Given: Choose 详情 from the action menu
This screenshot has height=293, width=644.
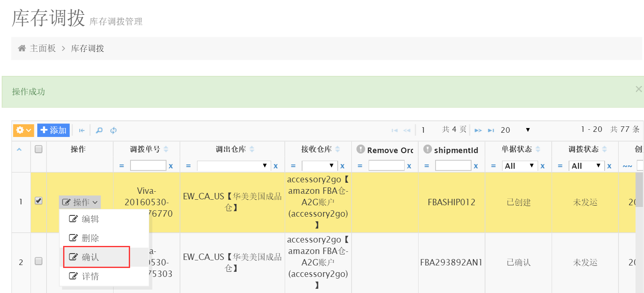Looking at the screenshot, I should pyautogui.click(x=104, y=276).
